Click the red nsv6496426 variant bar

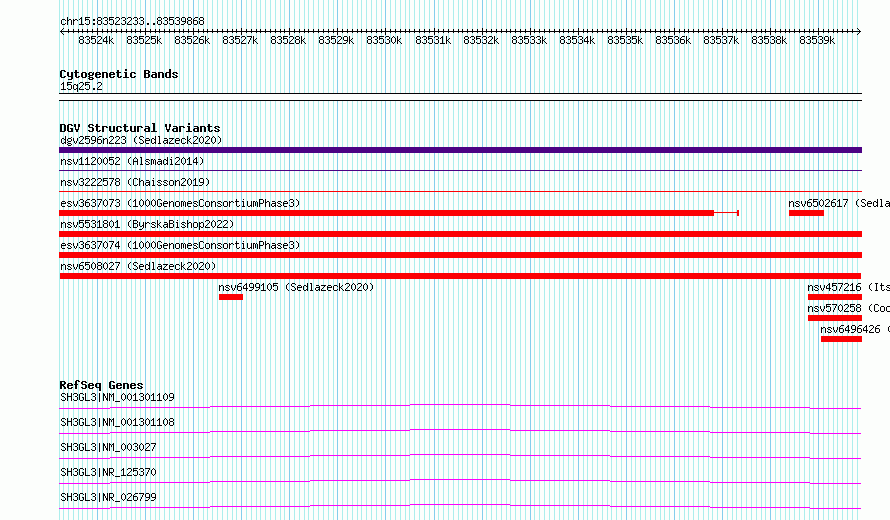click(x=841, y=339)
